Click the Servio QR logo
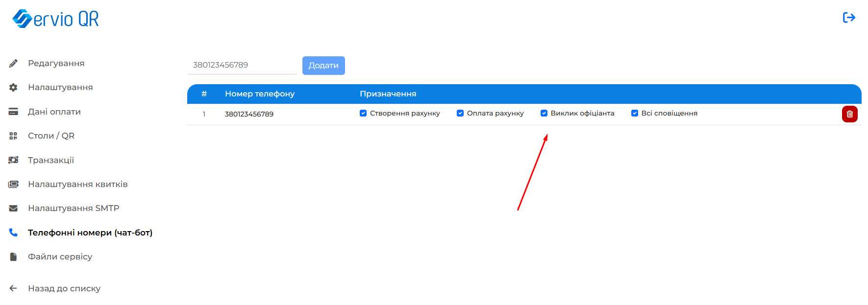Viewport: 868px width, 305px height. 55,19
